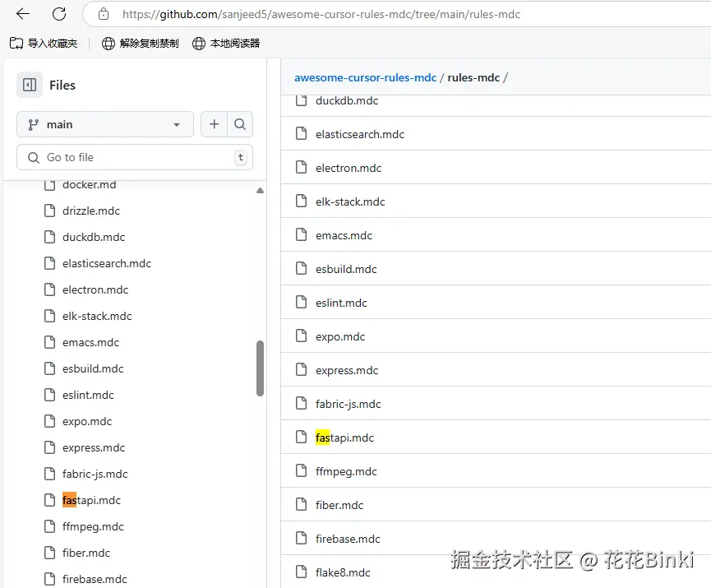Screen dimensions: 711x588
Task: Open elk-stack.mdc in the directory listing
Action: [350, 202]
